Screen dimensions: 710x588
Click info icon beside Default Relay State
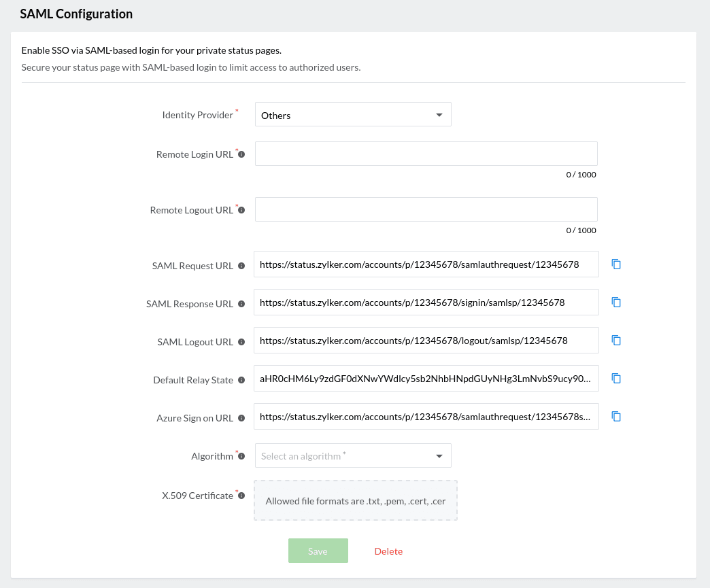tap(241, 380)
